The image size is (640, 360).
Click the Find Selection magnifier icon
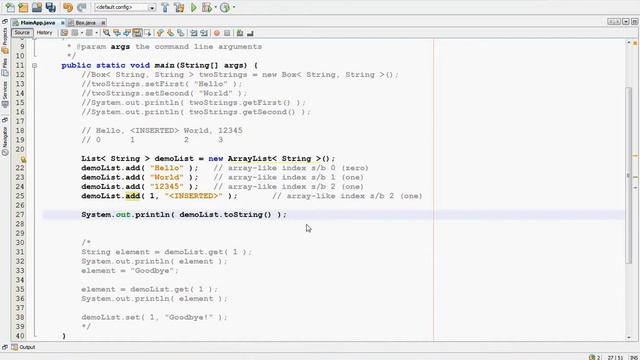107,33
